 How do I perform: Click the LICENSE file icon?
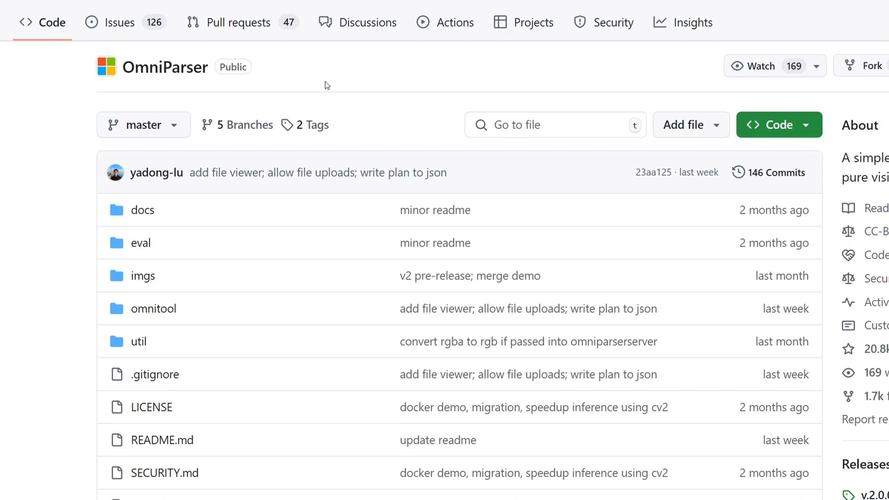click(x=117, y=407)
